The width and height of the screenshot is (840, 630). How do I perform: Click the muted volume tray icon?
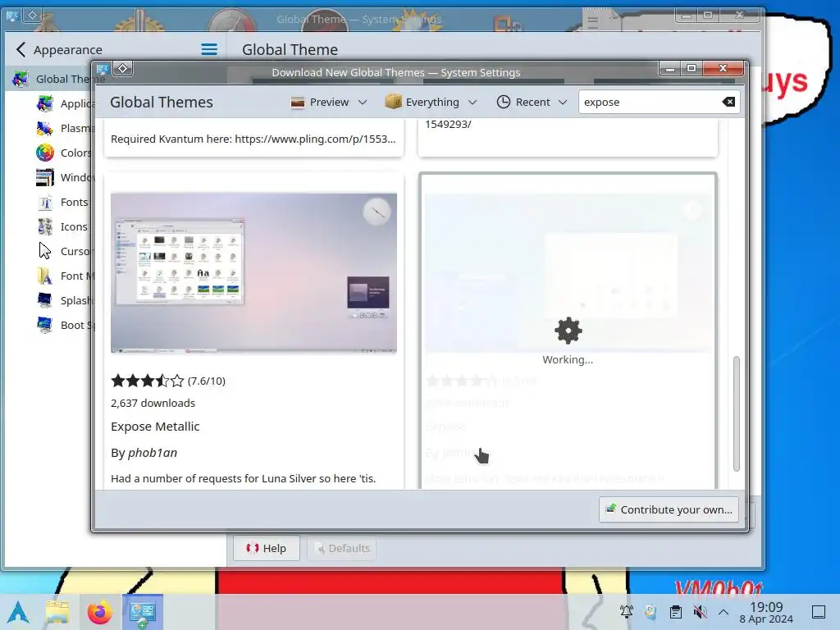pos(700,612)
